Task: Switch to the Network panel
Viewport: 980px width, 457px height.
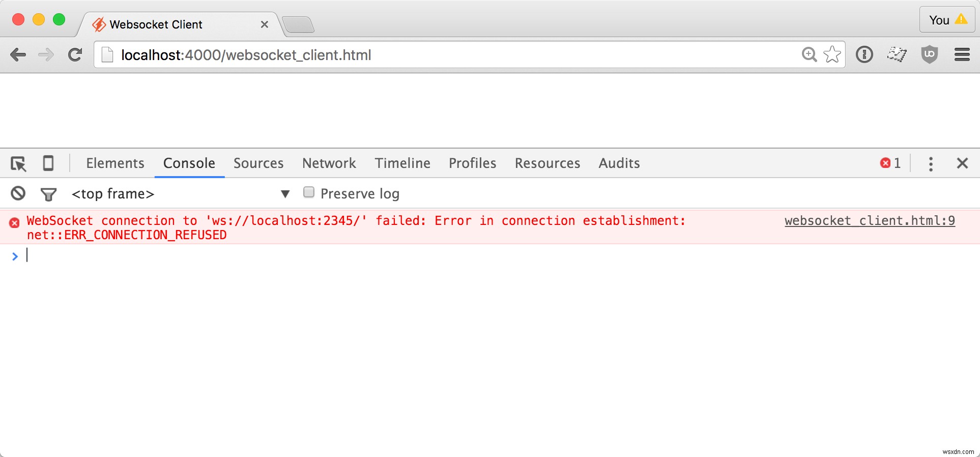Action: [x=329, y=163]
